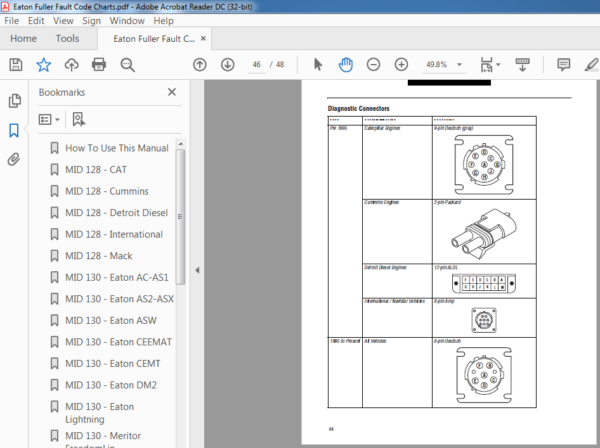Click bookmarks scrollbar up arrow
600x448 pixels.
click(180, 144)
